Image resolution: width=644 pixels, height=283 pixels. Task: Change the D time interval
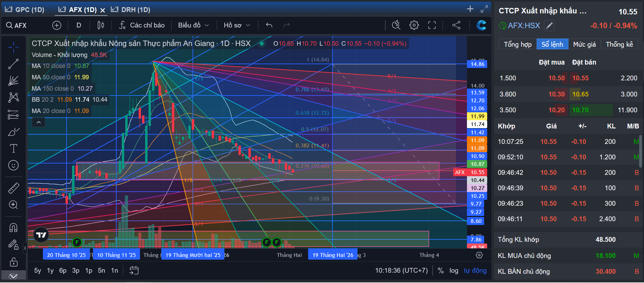coord(79,25)
